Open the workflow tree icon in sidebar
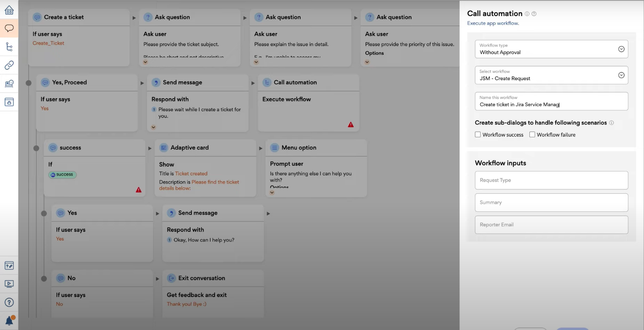Image resolution: width=644 pixels, height=330 pixels. click(9, 47)
